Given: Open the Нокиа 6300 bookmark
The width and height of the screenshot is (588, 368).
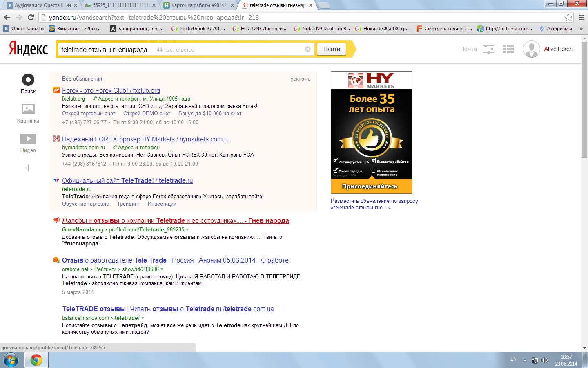Looking at the screenshot, I should pyautogui.click(x=382, y=29).
